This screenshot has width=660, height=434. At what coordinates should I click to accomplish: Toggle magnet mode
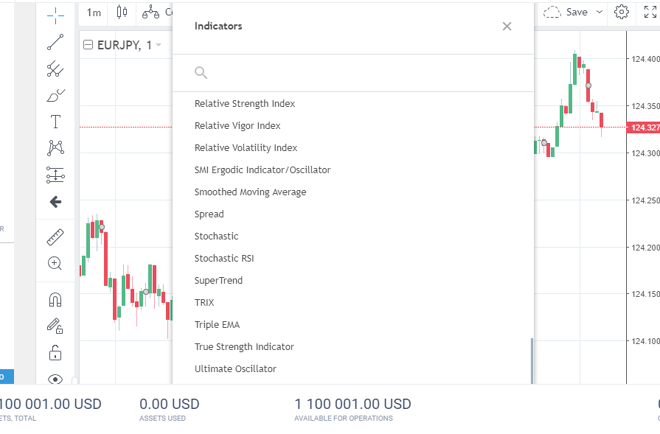point(55,299)
